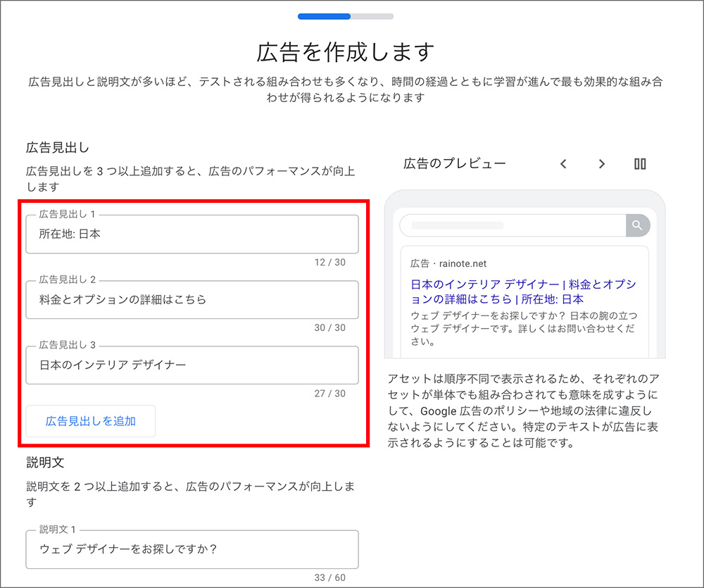Edit the 広告見出し 2 field about 料金とオプション
The width and height of the screenshot is (704, 588).
click(x=192, y=299)
